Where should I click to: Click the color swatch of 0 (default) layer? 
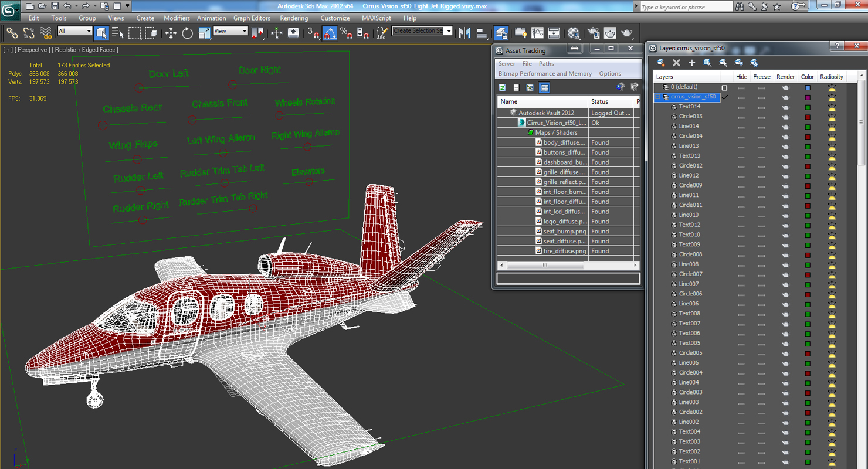coord(808,87)
